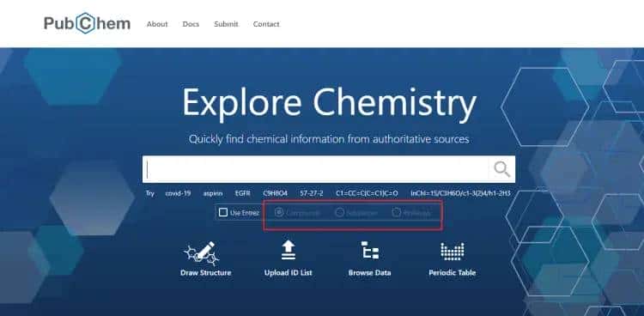Open the Submit menu item
The width and height of the screenshot is (644, 316).
coord(226,24)
